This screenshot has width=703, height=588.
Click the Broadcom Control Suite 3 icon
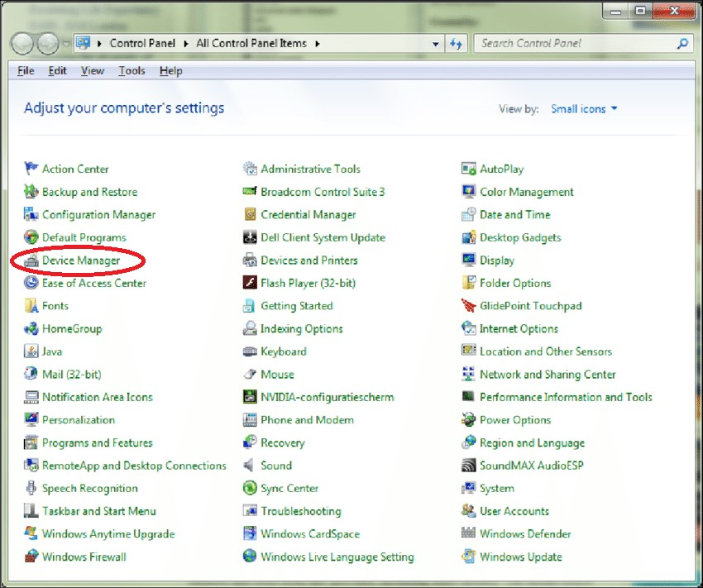click(x=250, y=192)
